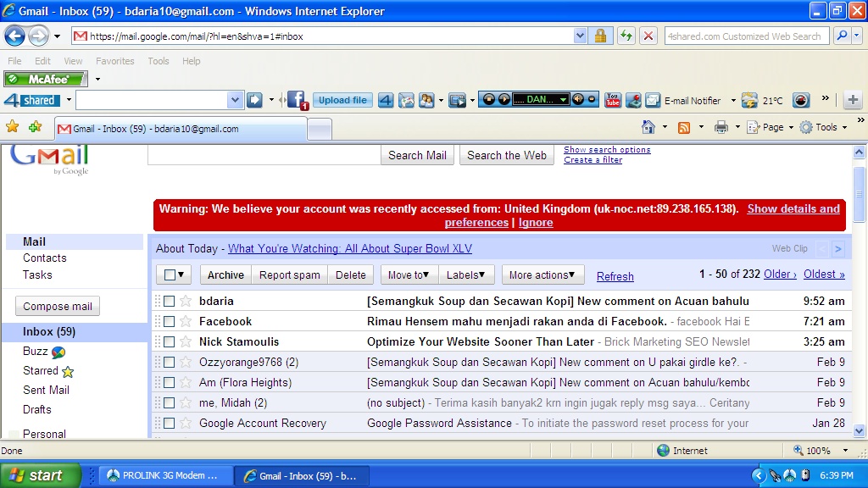Tick the checkbox for the bdaria email
Screen dimensions: 868x488
click(x=170, y=301)
